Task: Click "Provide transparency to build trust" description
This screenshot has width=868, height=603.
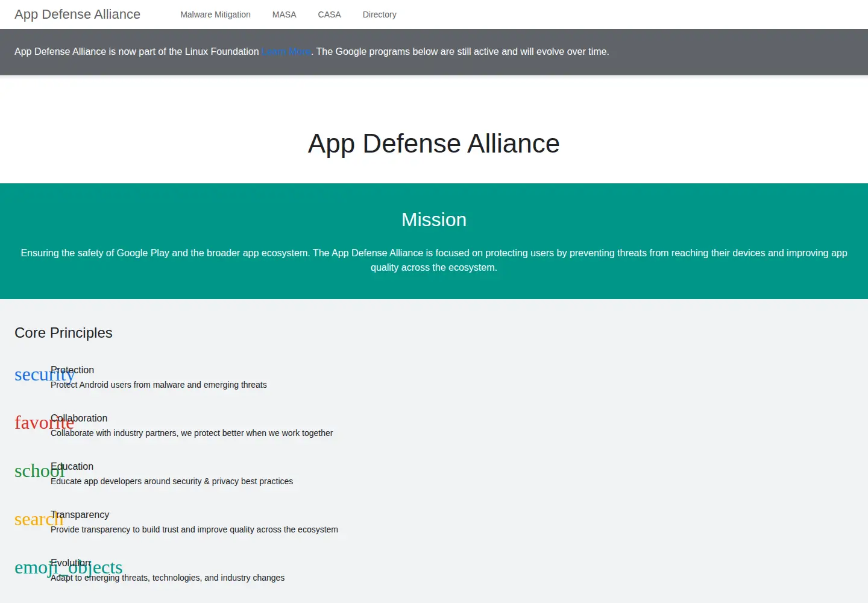Action: coord(194,529)
